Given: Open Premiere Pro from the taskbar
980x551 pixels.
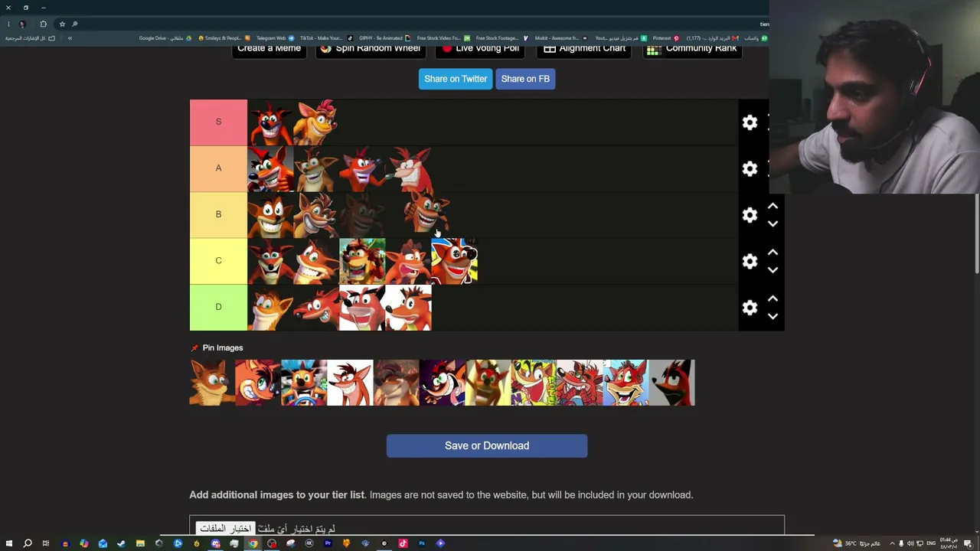Looking at the screenshot, I should [x=328, y=543].
